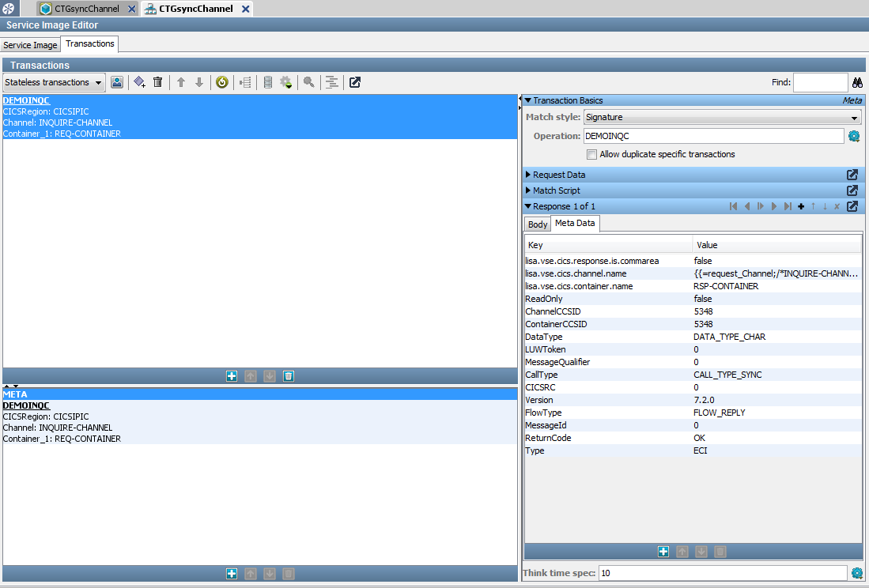
Task: Click the move transaction up arrow icon
Action: [x=180, y=82]
